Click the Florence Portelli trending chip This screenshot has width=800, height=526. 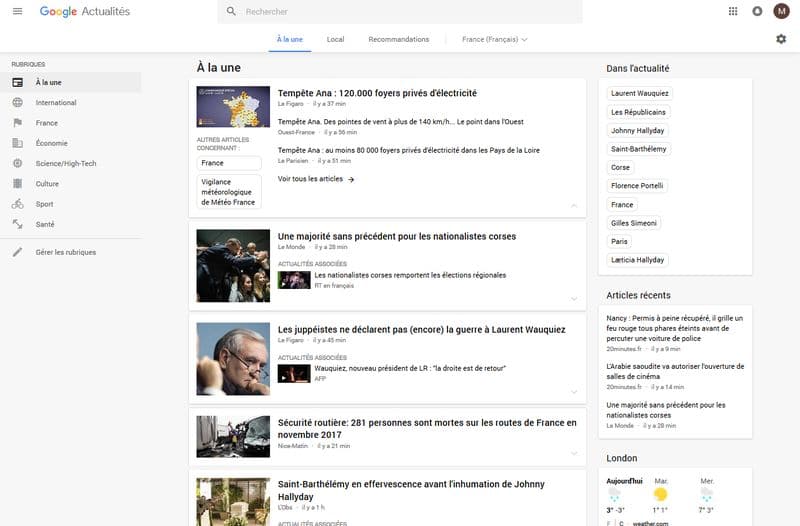[637, 186]
